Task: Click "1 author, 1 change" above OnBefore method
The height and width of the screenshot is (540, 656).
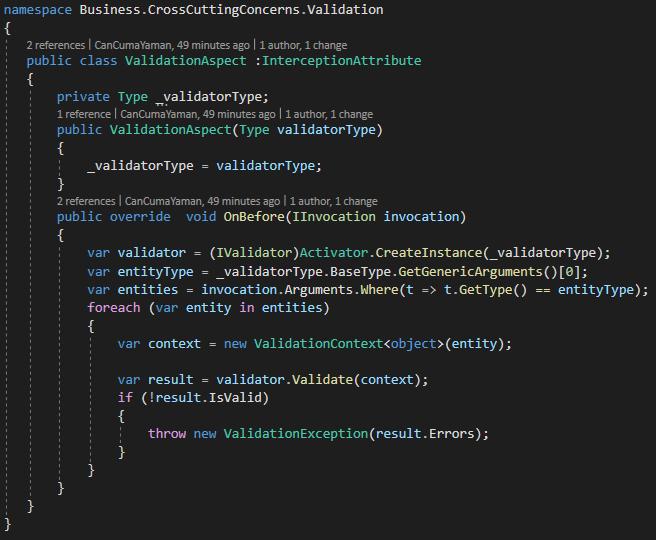Action: point(334,201)
